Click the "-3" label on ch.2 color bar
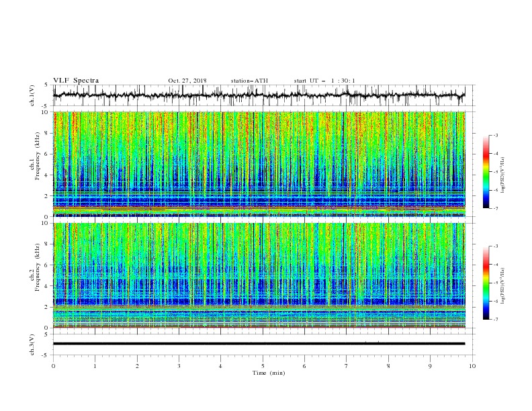 pyautogui.click(x=496, y=246)
